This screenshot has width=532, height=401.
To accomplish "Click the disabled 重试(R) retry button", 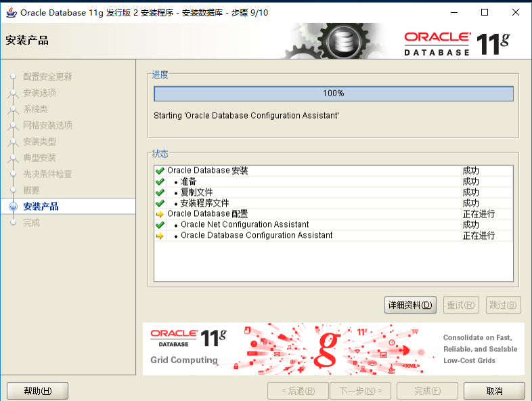I will (461, 305).
